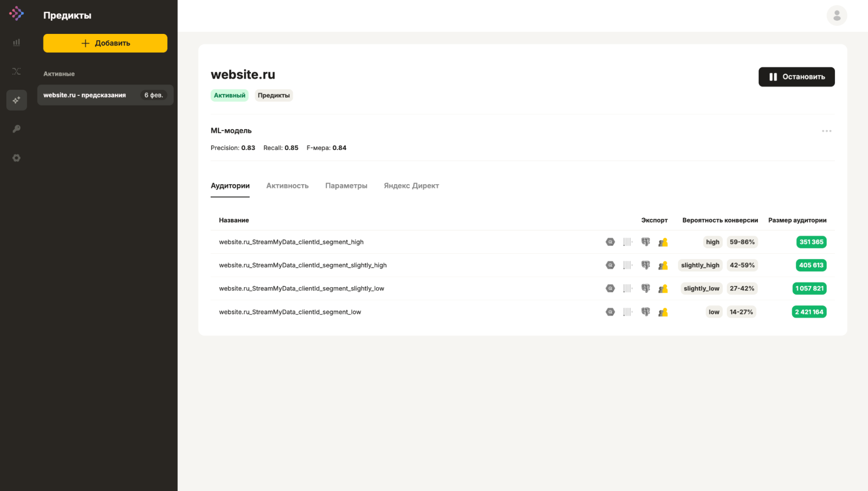Expand the three-dot menu for ML-модель
868x491 pixels.
point(827,131)
